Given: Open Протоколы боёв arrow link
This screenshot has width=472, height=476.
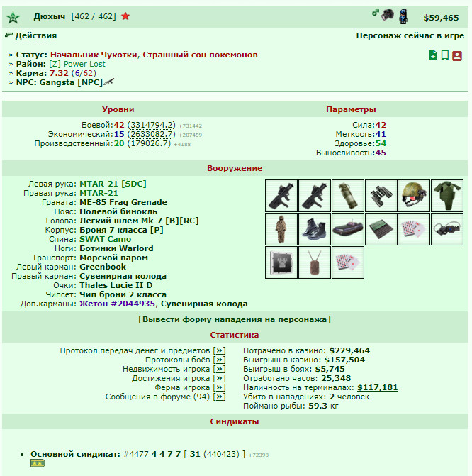Looking at the screenshot, I should pyautogui.click(x=219, y=360).
